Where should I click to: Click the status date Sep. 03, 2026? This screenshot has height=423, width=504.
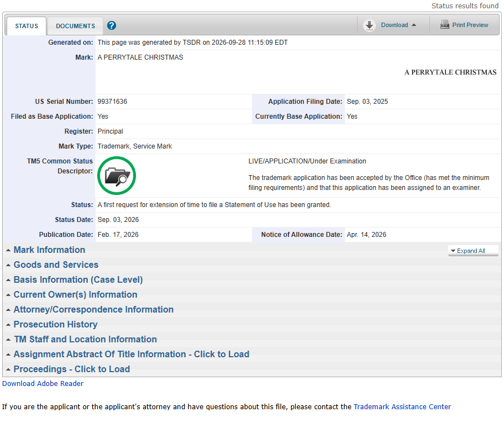(118, 220)
